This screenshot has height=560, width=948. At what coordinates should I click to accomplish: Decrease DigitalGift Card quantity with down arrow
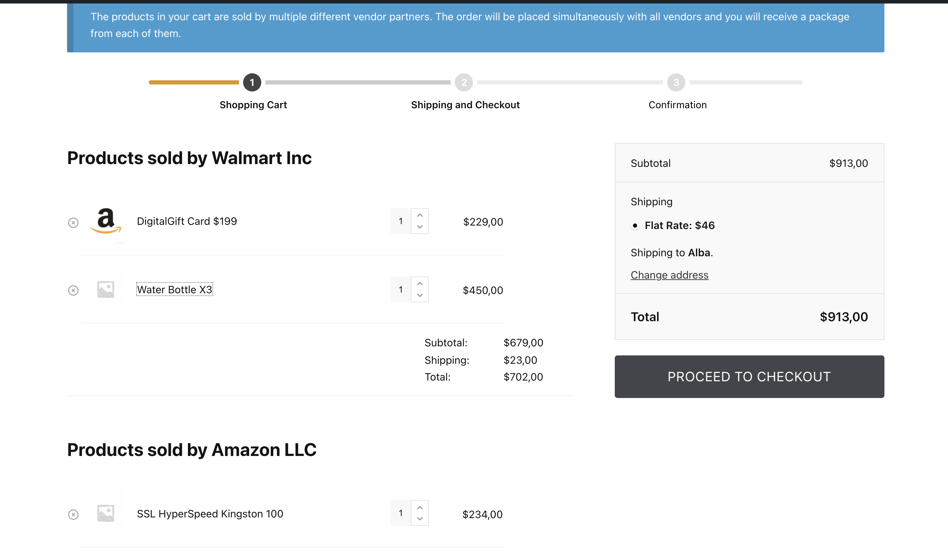[x=420, y=227]
